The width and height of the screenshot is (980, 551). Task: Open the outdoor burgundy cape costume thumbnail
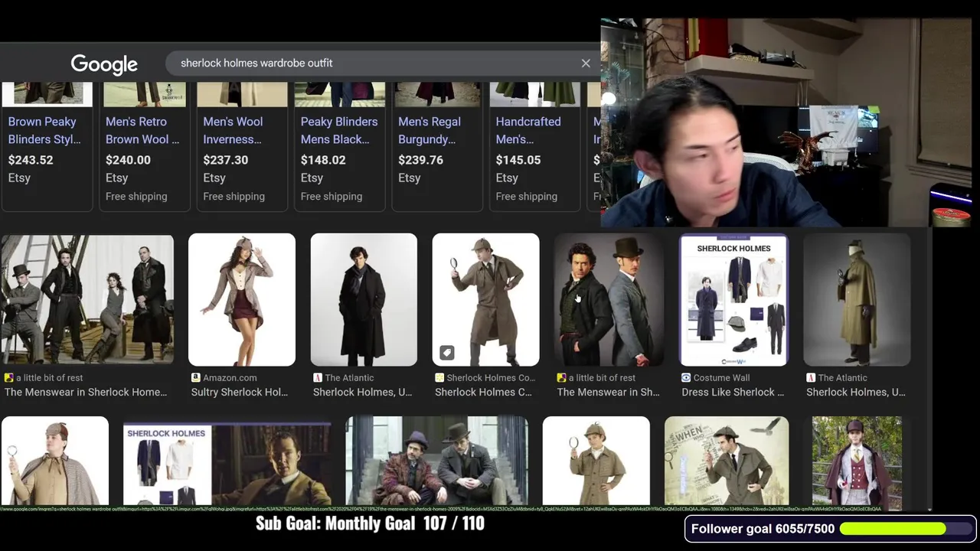click(x=857, y=461)
